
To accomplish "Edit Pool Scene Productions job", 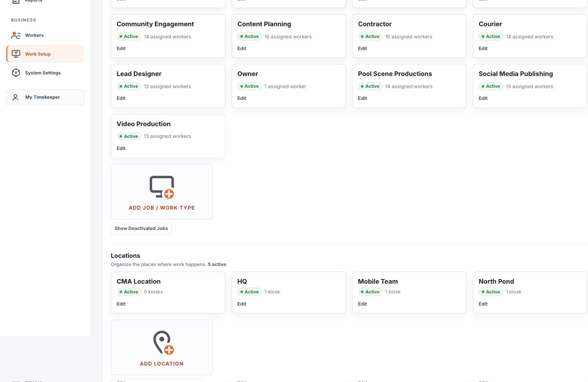I will 363,98.
